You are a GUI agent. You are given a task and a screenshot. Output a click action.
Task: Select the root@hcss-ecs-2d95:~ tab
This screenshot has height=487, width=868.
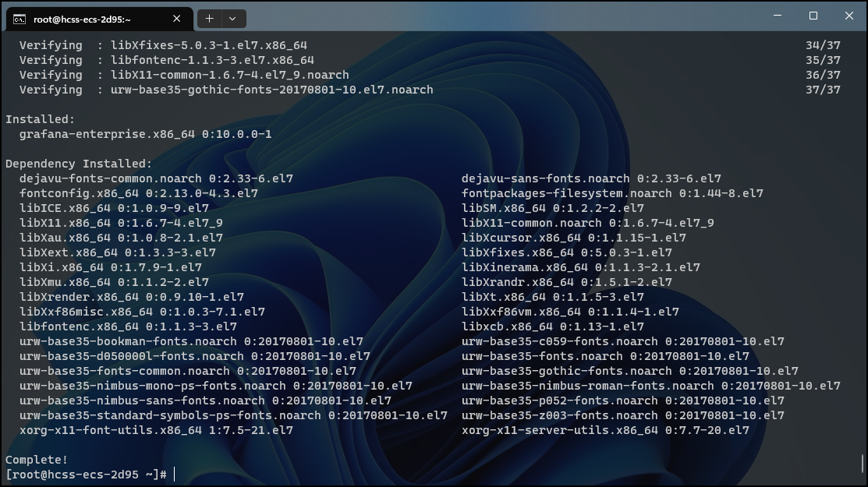(x=100, y=19)
